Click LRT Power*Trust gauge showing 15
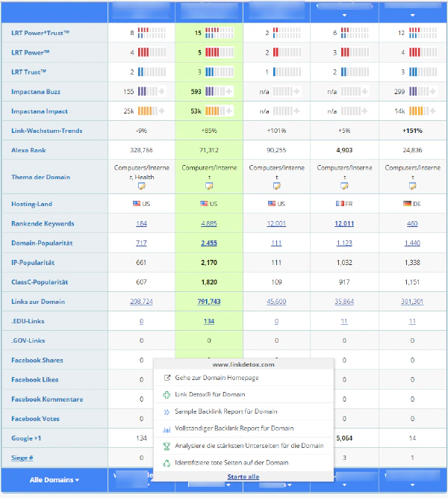 (x=220, y=33)
